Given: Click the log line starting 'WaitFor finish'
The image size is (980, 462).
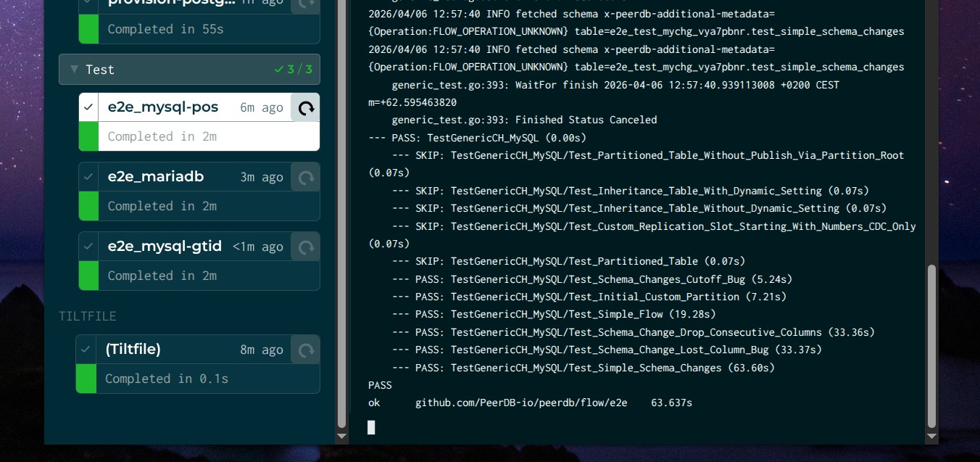Looking at the screenshot, I should (x=604, y=94).
